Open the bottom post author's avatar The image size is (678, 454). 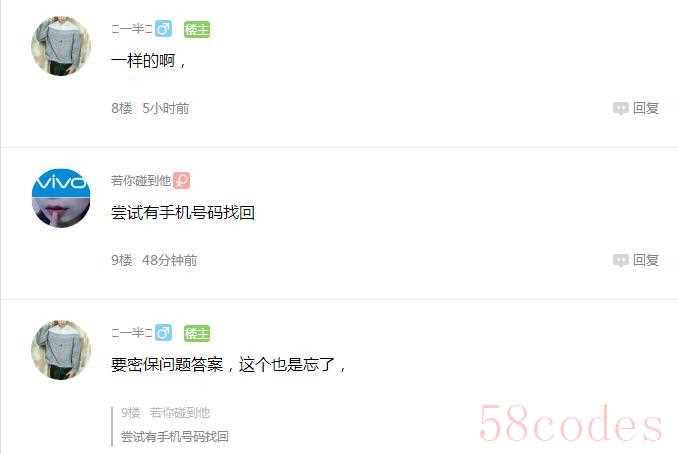coord(61,350)
